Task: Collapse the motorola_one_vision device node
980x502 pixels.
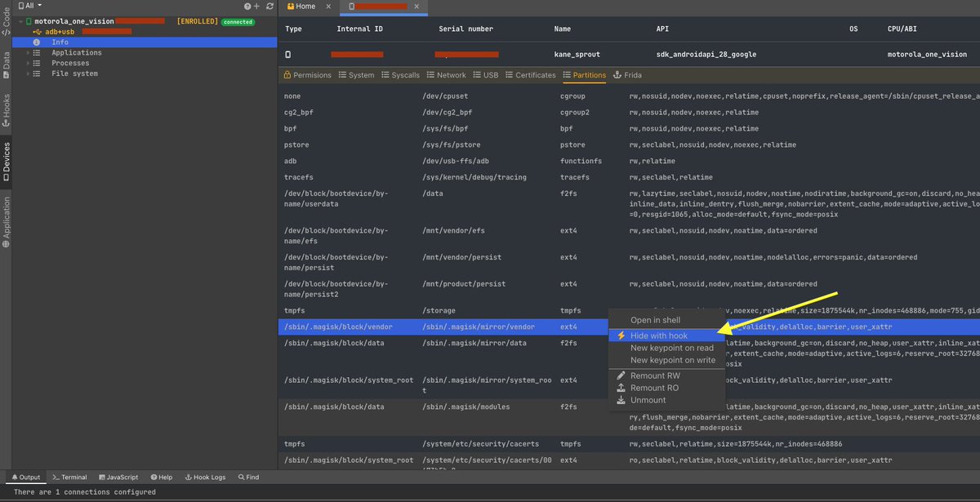Action: (20, 21)
